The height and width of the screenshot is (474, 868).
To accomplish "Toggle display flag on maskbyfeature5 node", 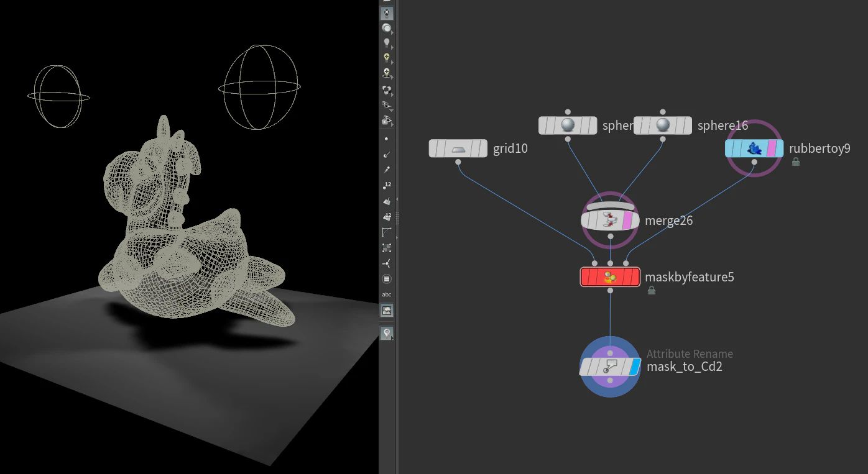I will 634,277.
